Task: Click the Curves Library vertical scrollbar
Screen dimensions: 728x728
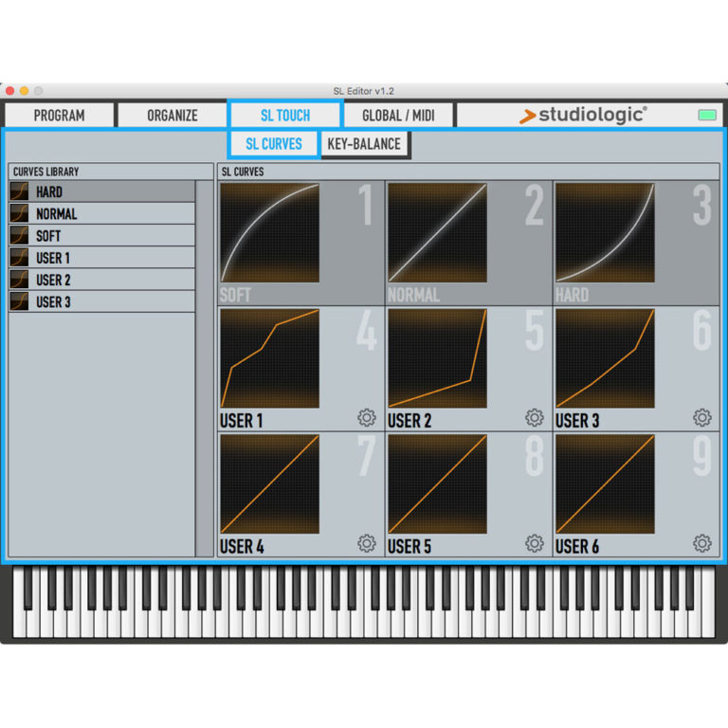Action: pos(205,379)
